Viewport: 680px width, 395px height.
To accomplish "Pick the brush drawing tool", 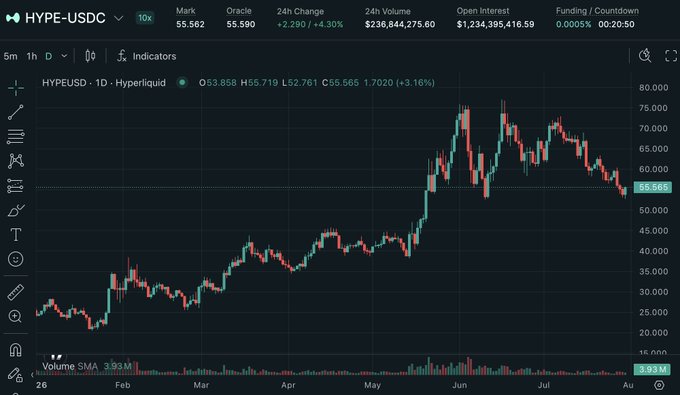I will 16,211.
